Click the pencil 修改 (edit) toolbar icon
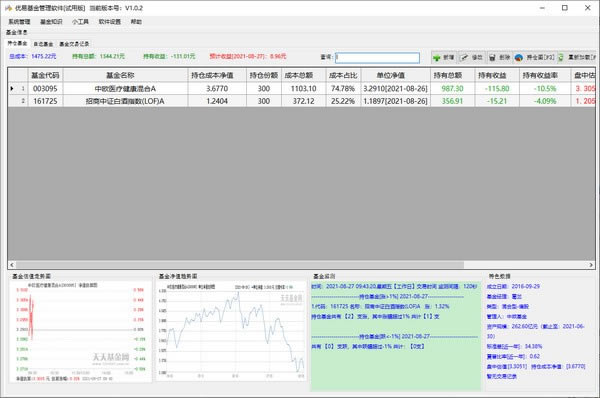600x398 pixels. click(x=464, y=58)
